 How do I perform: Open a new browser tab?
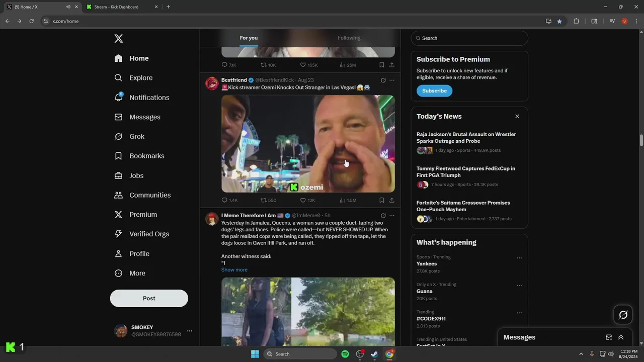(x=168, y=7)
